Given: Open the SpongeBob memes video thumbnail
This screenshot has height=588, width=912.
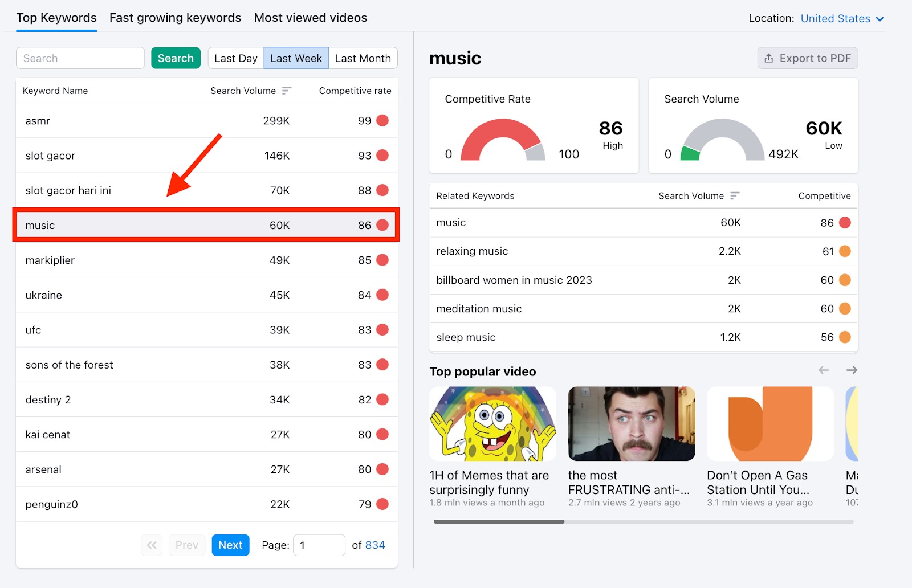Looking at the screenshot, I should coord(492,423).
